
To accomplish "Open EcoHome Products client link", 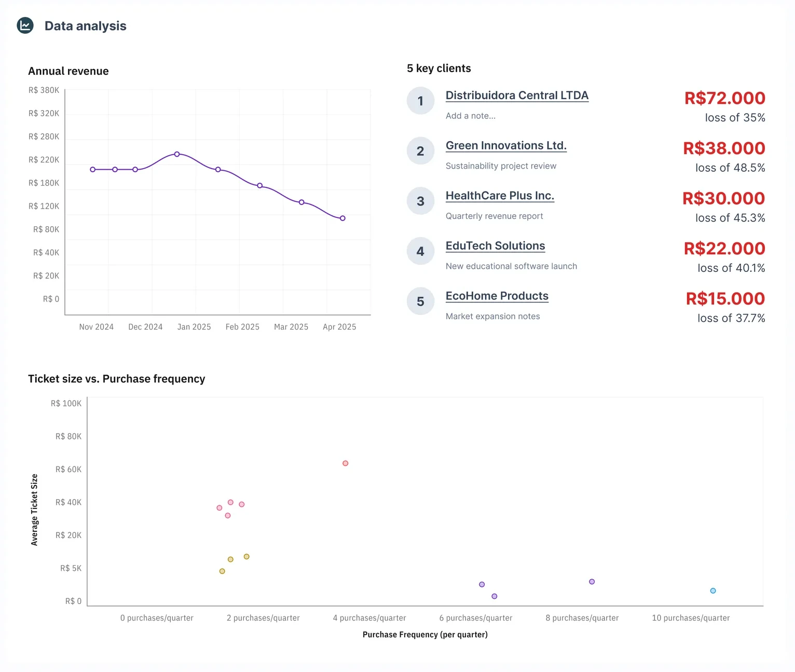I will pyautogui.click(x=497, y=296).
